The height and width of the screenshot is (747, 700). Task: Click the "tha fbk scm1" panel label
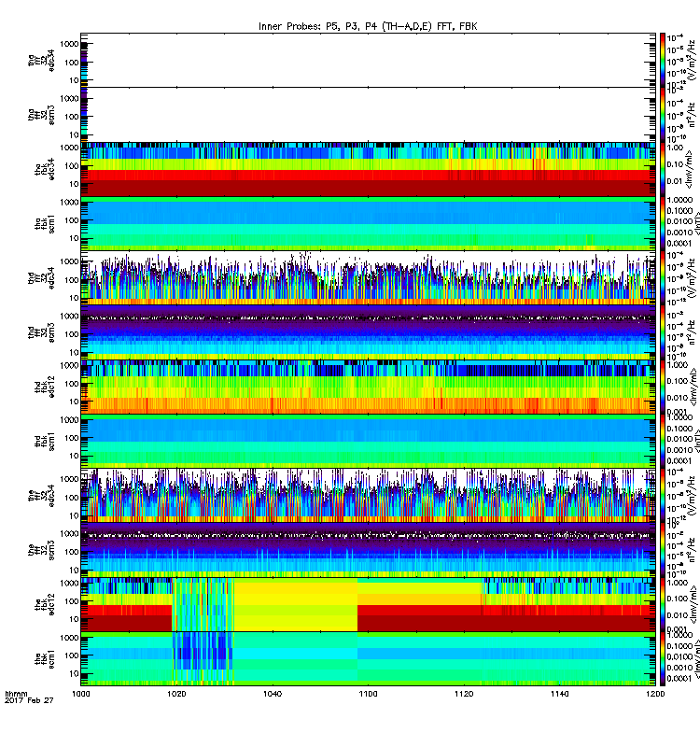(x=45, y=224)
